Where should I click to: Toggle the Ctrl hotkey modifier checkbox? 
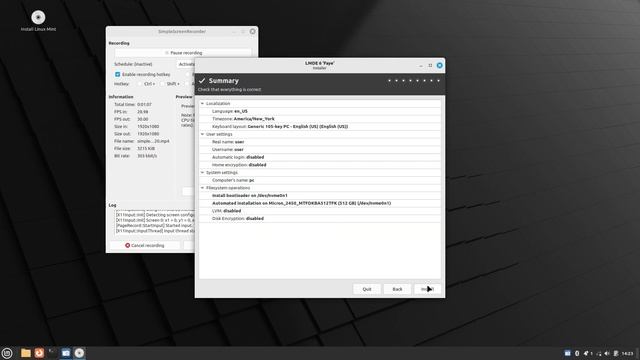(140, 84)
